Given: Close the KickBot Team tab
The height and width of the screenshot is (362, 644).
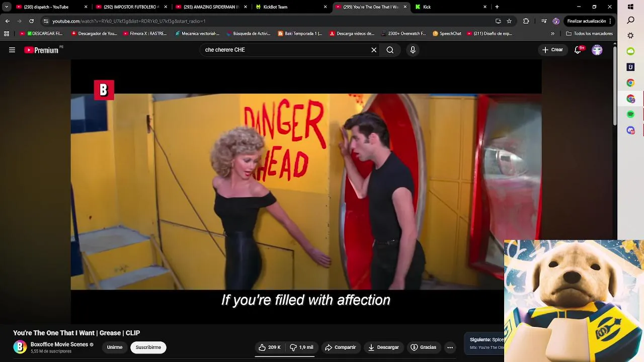Looking at the screenshot, I should click(x=325, y=7).
